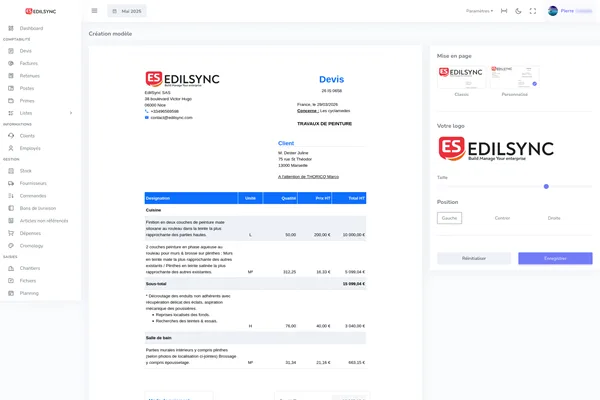Set logo position to Gauche
Viewport: 600px width, 400px height.
click(450, 217)
